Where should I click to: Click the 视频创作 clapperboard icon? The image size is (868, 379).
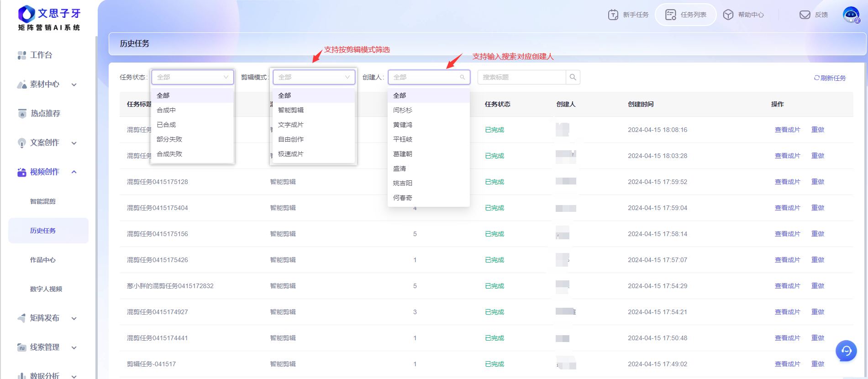(x=21, y=172)
